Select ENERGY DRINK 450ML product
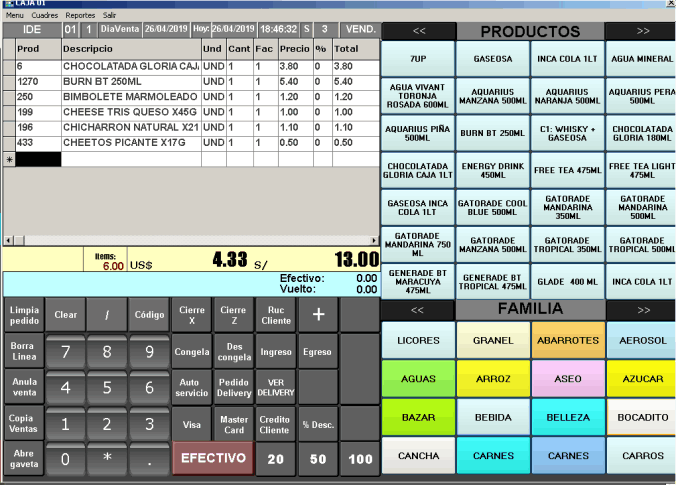This screenshot has width=676, height=485. [x=493, y=170]
